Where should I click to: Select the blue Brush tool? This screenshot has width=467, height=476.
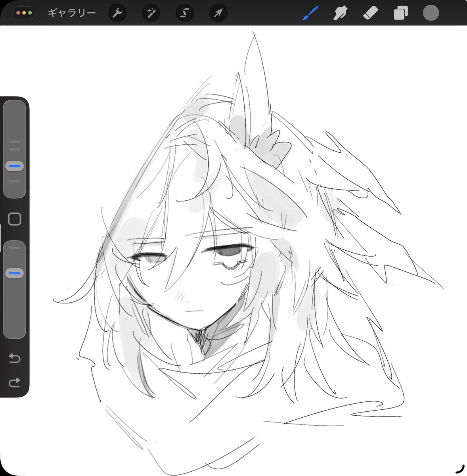pos(310,13)
